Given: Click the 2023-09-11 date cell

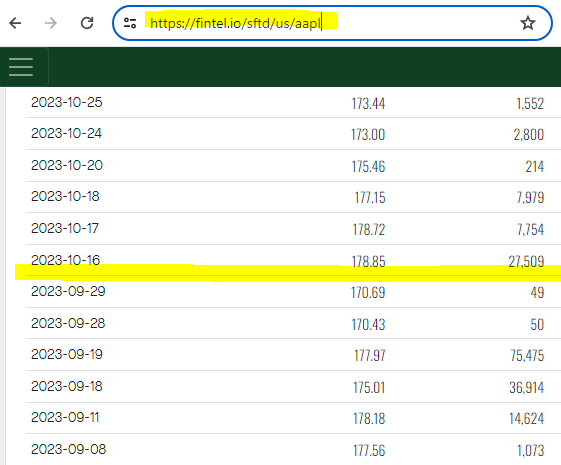Looking at the screenshot, I should (65, 417).
